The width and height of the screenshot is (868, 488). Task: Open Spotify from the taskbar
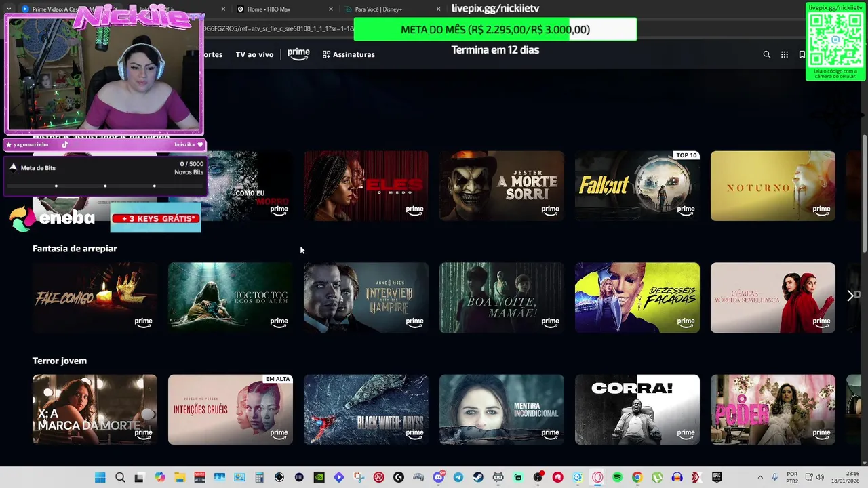click(616, 477)
